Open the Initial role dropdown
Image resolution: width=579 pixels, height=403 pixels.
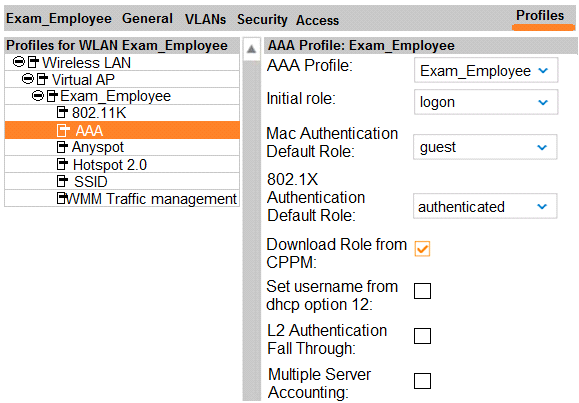coord(486,102)
